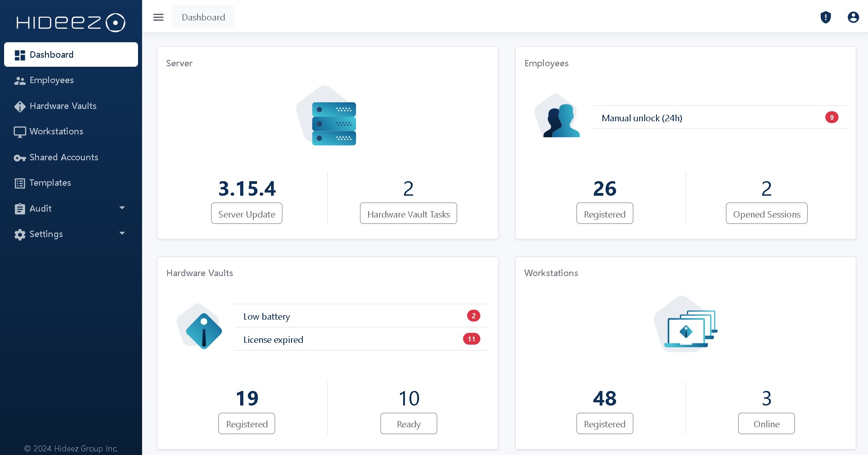Viewport: 868px width, 455px height.
Task: Open Templates via the document icon
Action: pos(20,183)
